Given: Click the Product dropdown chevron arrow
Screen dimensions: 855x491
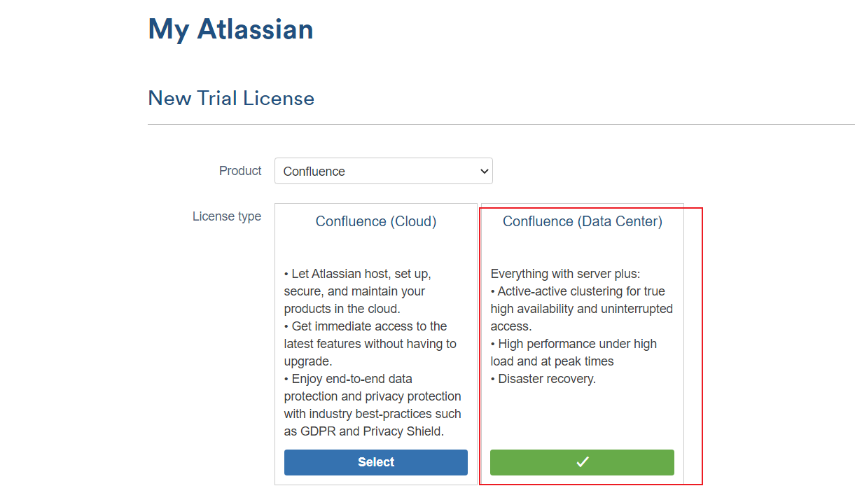Looking at the screenshot, I should click(x=484, y=171).
